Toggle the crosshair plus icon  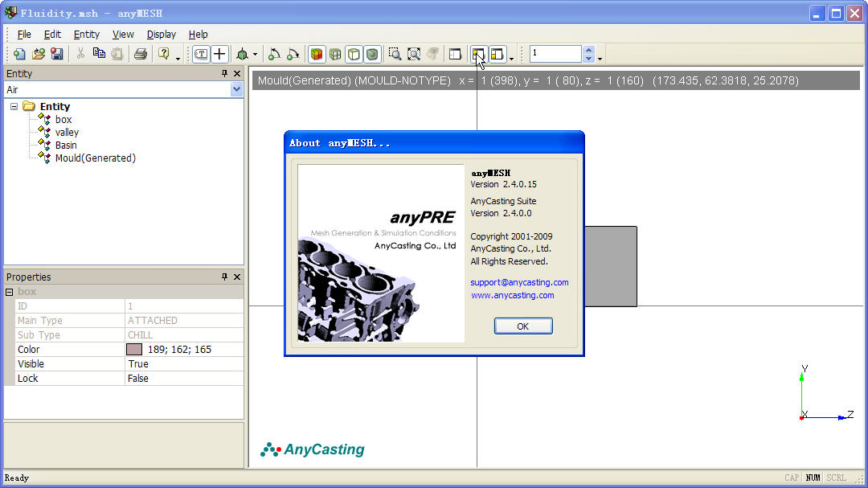(x=219, y=54)
